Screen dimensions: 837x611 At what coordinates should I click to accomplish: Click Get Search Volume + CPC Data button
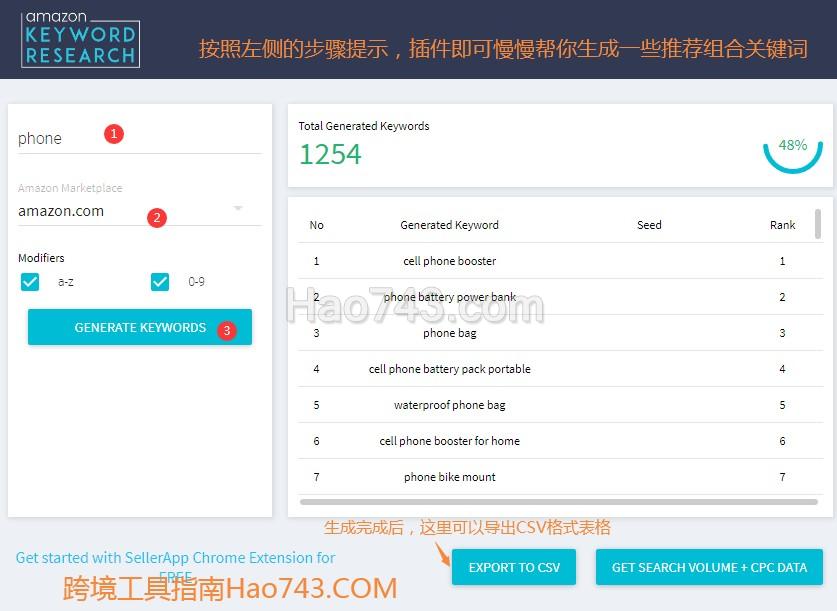709,567
